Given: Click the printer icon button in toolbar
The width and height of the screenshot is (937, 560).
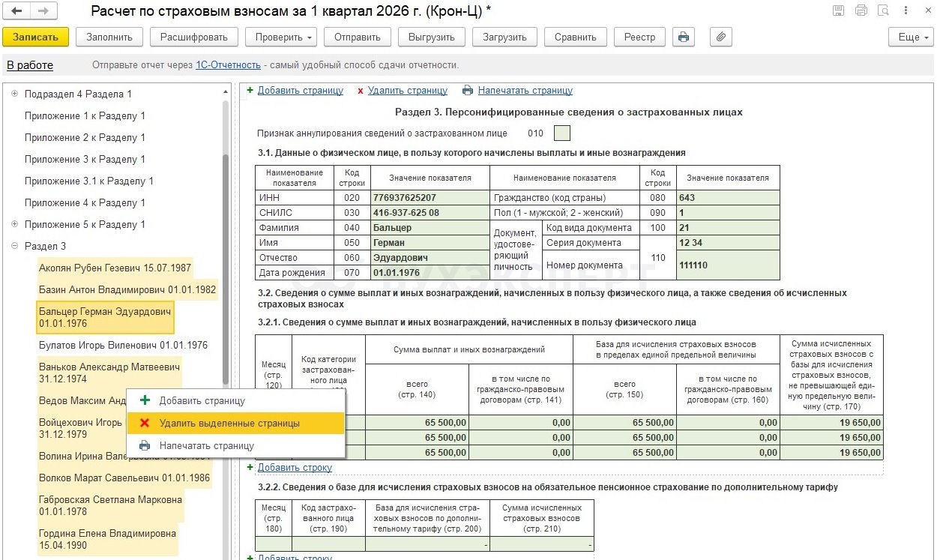Looking at the screenshot, I should pyautogui.click(x=682, y=37).
